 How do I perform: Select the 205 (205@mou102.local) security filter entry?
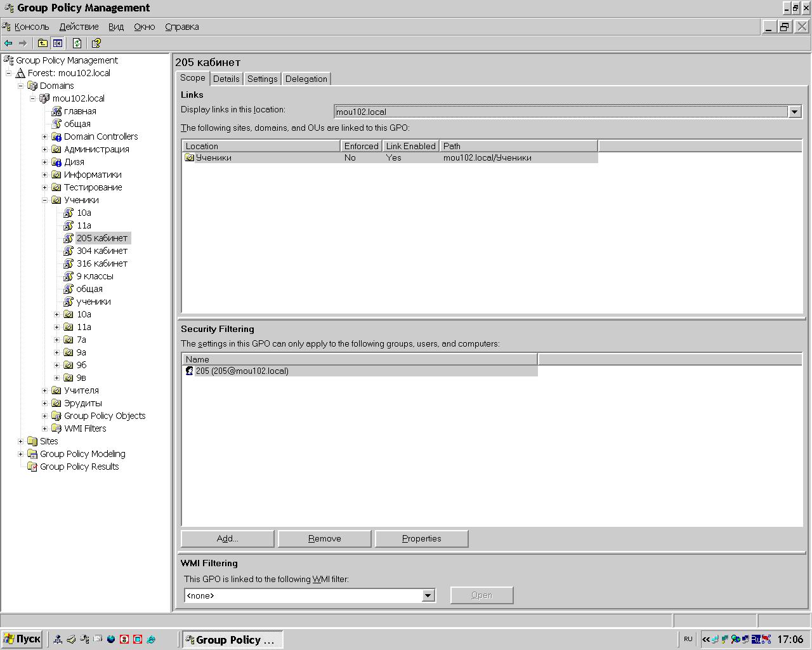(360, 371)
